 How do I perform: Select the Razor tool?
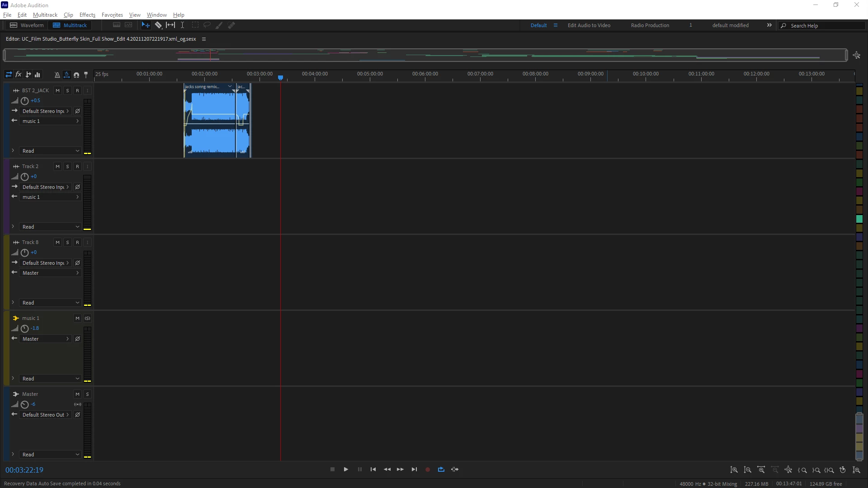(158, 25)
